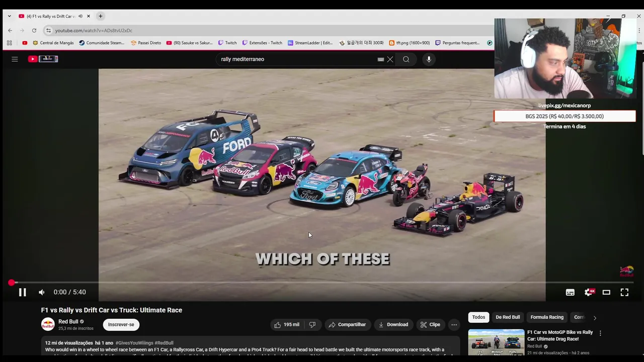Image resolution: width=644 pixels, height=362 pixels.
Task: Open the StreamLadder bookmark
Action: [310, 43]
